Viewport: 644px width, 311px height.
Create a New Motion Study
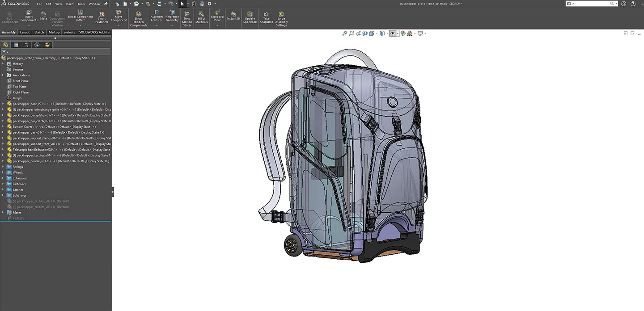pos(187,19)
